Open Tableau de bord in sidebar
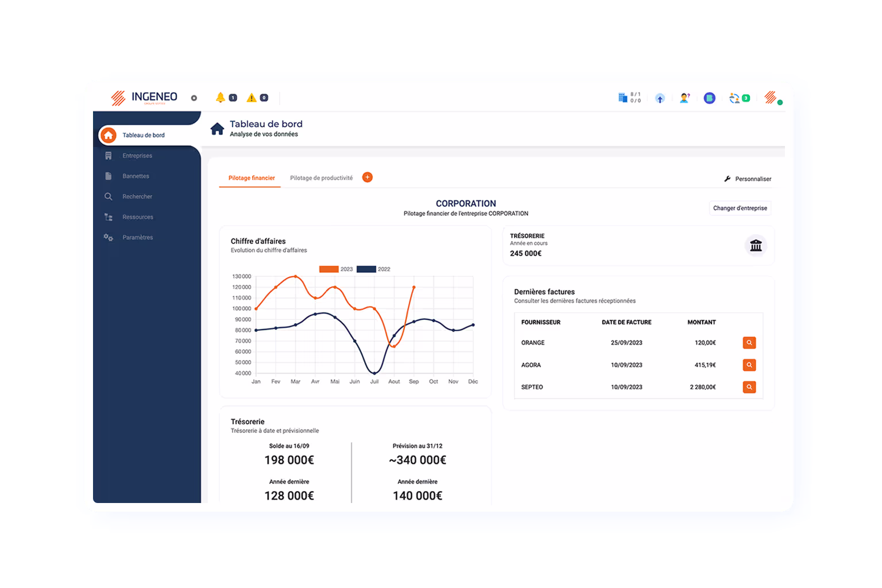This screenshot has height=588, width=882. tap(144, 136)
